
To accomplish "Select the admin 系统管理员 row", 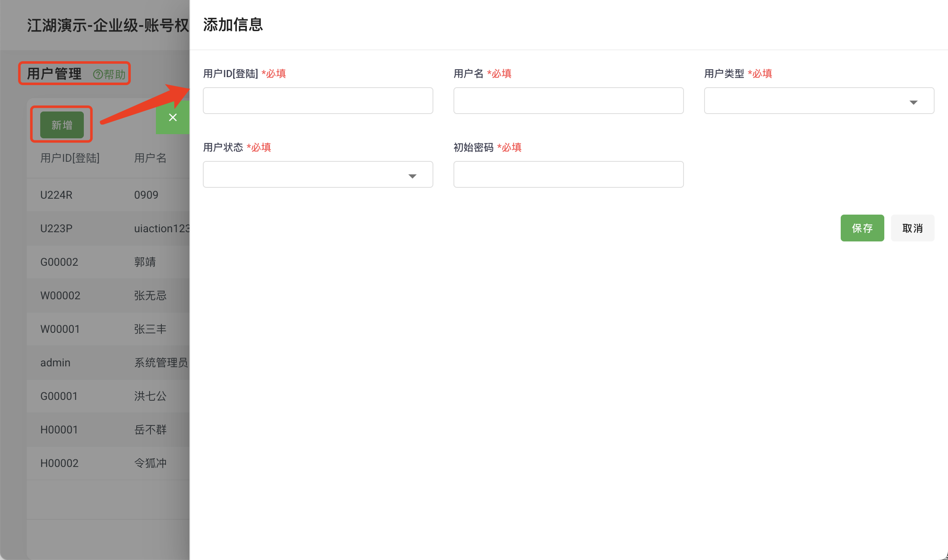I will 55,363.
